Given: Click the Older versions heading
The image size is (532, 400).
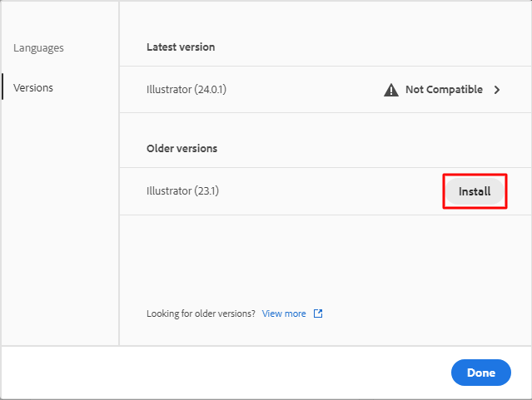Looking at the screenshot, I should (x=181, y=149).
